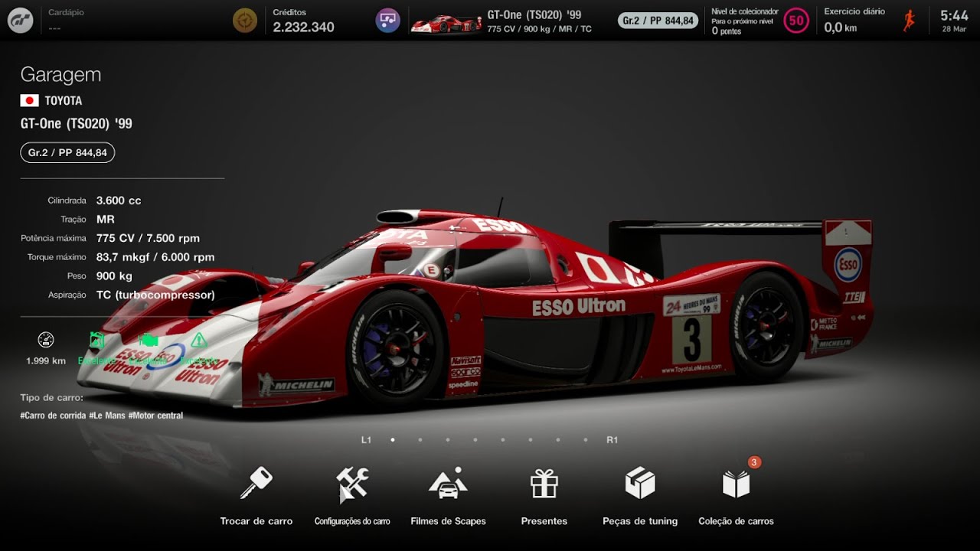This screenshot has height=551, width=980.
Task: Open Configurações do carro tools icon
Action: click(352, 483)
